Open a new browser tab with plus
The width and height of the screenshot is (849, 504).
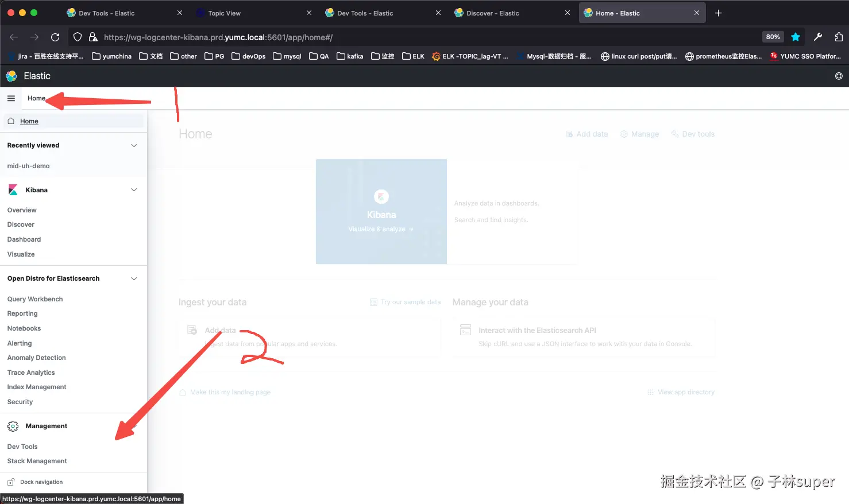point(718,13)
